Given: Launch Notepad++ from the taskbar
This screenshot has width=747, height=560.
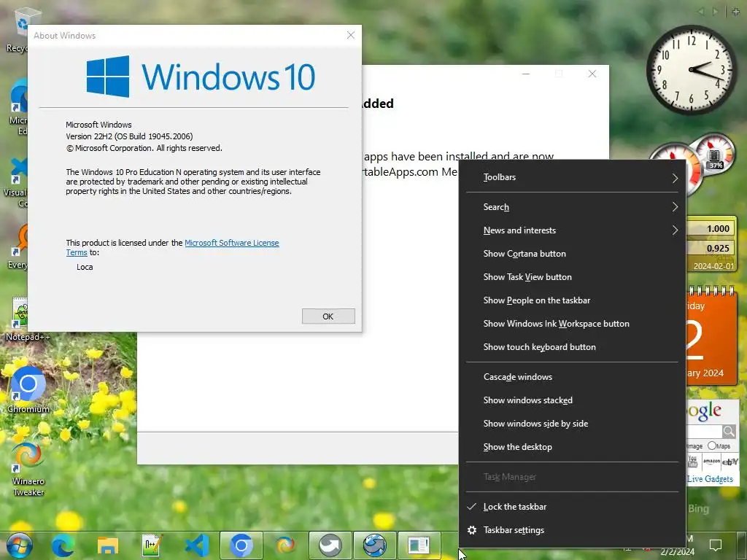Looking at the screenshot, I should pos(152,545).
